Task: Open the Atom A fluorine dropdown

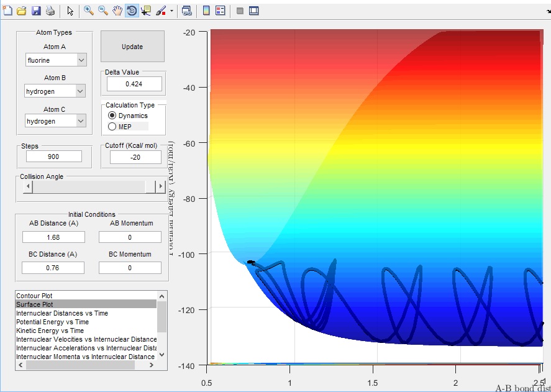Action: [x=81, y=60]
